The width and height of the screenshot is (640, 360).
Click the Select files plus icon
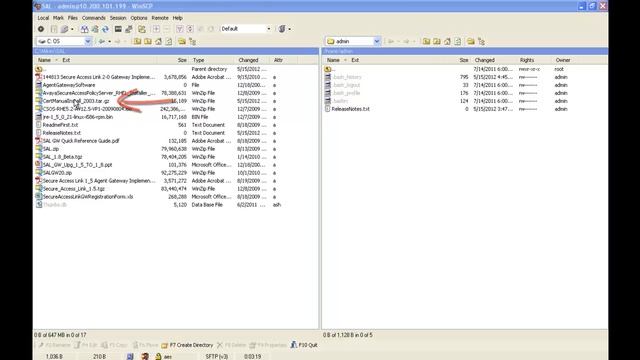click(156, 29)
